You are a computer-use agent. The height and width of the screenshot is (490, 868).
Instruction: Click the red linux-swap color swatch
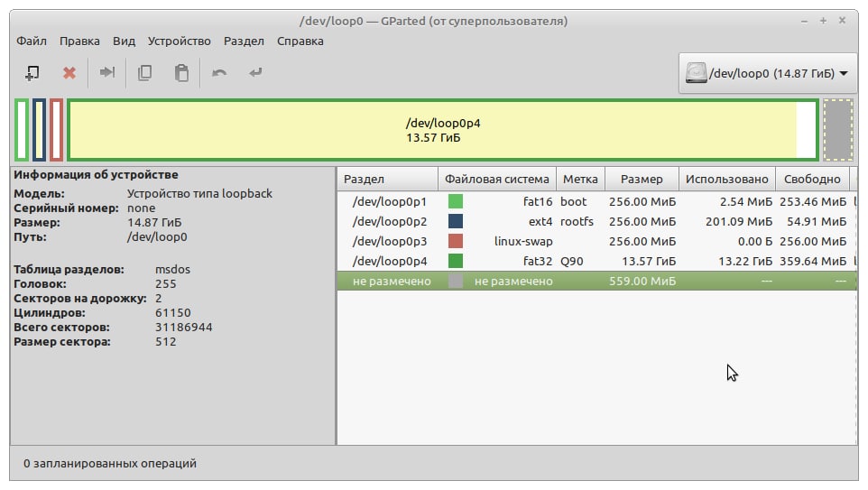[x=456, y=242]
